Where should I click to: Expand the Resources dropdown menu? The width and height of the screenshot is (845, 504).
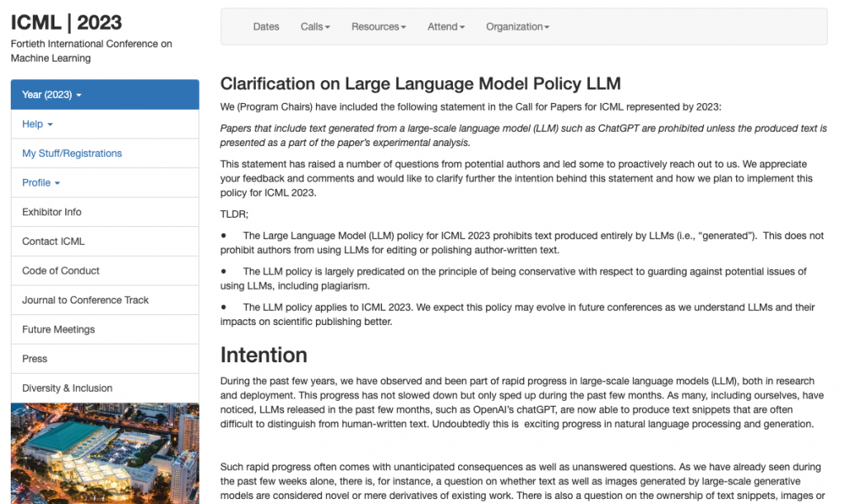tap(379, 26)
